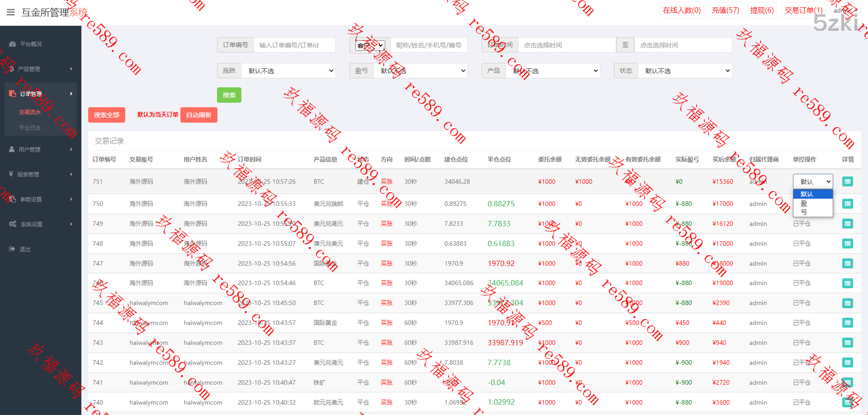Open 平台概况 dashboard in sidebar

[x=31, y=44]
